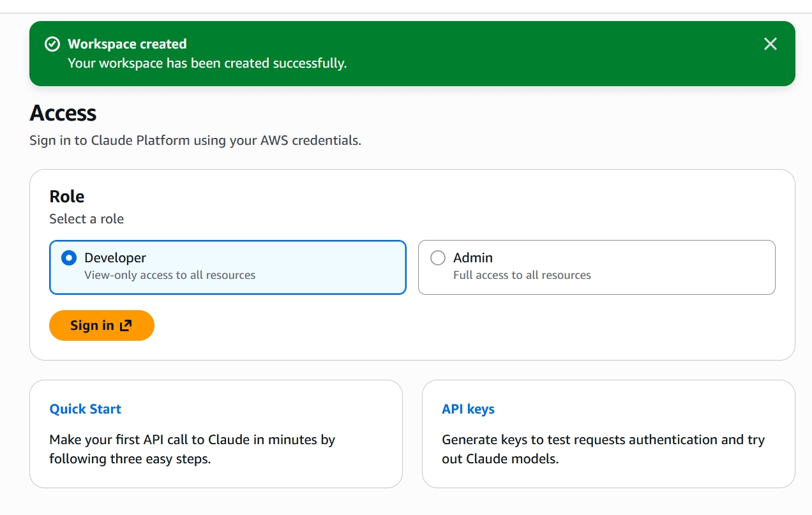Click the Admin option label
Image resolution: width=812 pixels, height=515 pixels.
[473, 258]
